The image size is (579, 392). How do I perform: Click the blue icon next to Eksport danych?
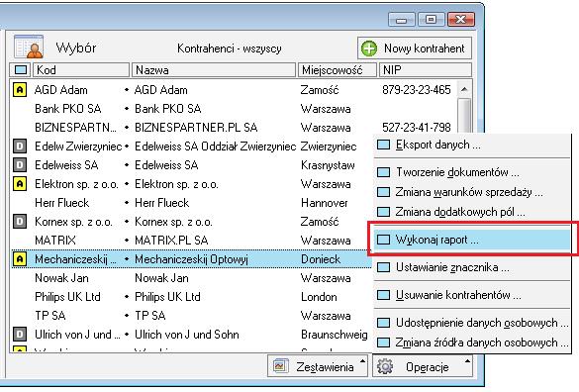pos(383,145)
